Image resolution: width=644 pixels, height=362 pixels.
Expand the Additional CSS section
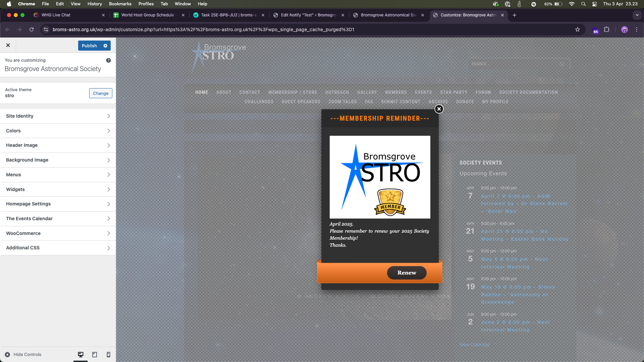(x=58, y=248)
